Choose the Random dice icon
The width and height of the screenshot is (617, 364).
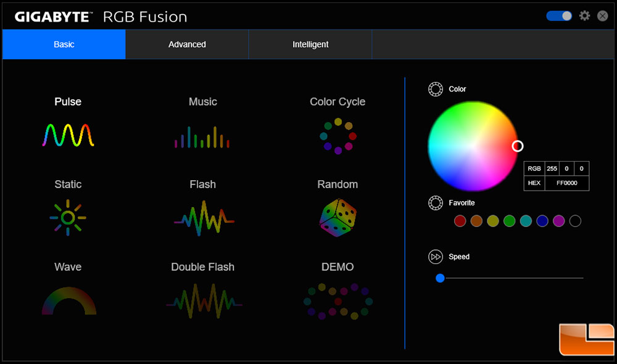tap(338, 217)
